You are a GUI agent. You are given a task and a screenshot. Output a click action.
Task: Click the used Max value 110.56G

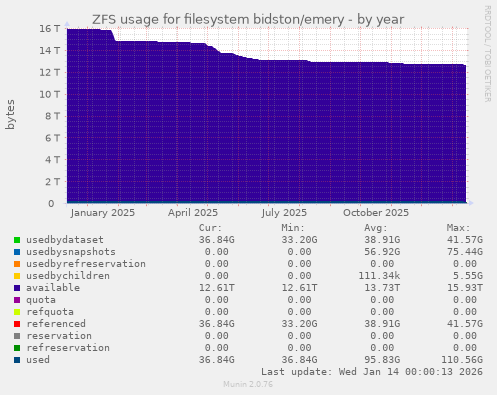[462, 360]
